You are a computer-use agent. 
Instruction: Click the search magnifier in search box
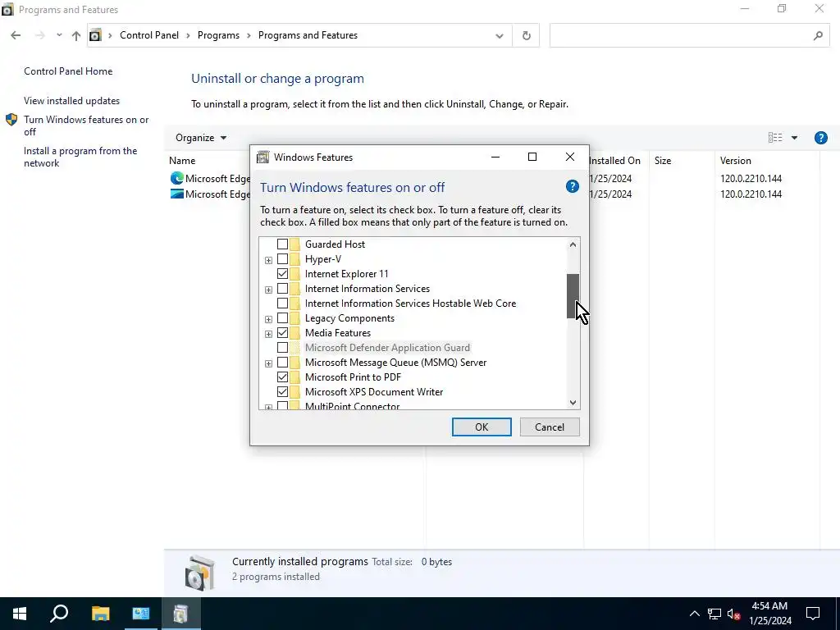point(818,35)
